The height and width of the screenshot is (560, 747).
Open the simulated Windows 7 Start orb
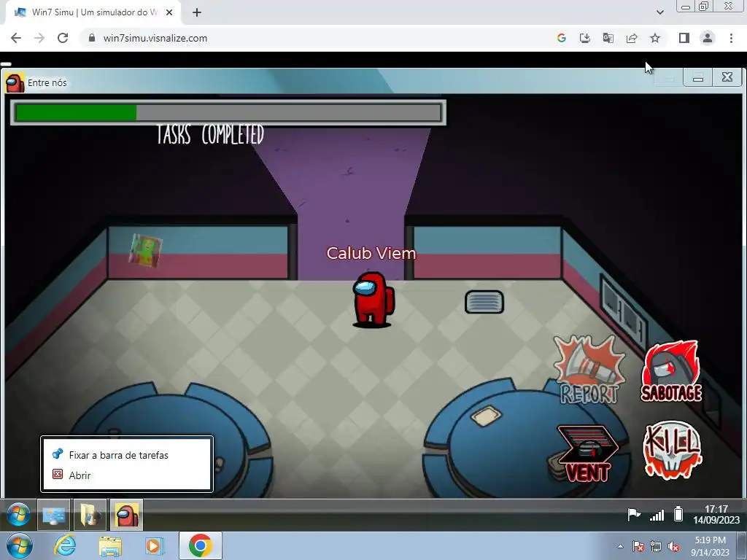coord(18,515)
